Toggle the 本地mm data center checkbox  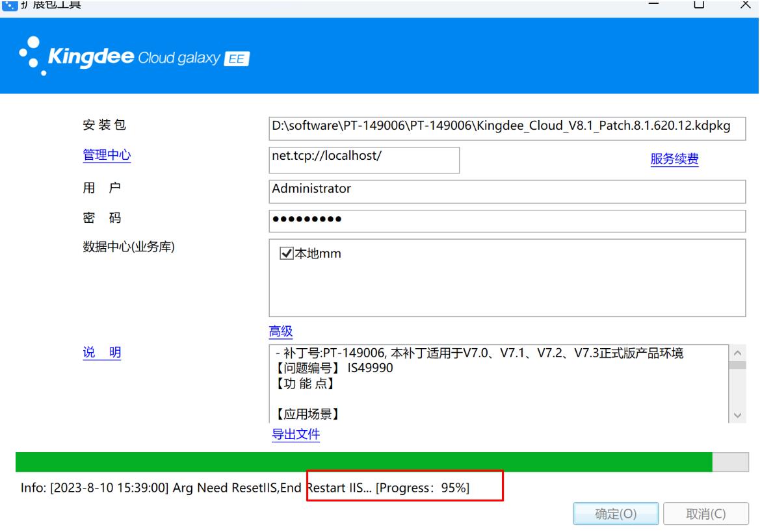click(286, 253)
